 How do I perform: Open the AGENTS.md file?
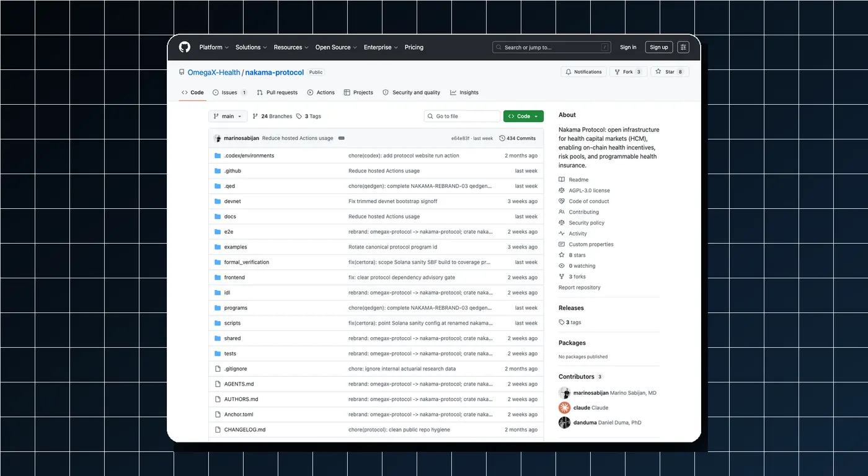(x=239, y=384)
